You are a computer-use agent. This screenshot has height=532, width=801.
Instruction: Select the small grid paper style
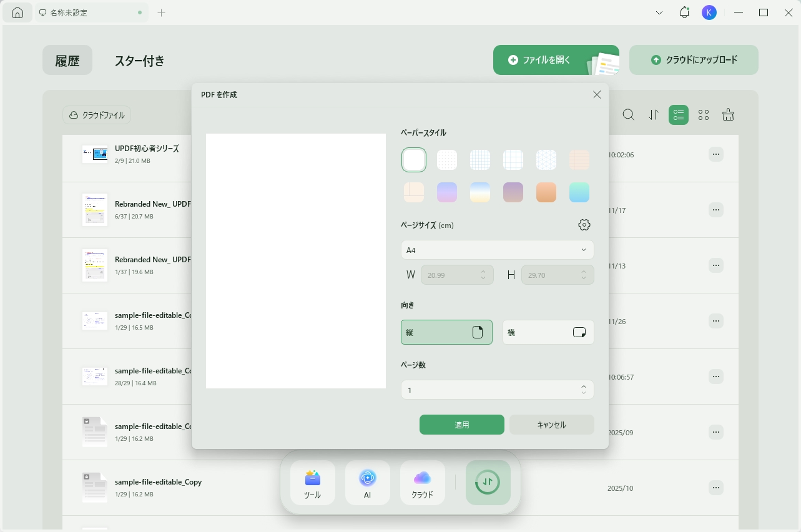click(x=480, y=160)
